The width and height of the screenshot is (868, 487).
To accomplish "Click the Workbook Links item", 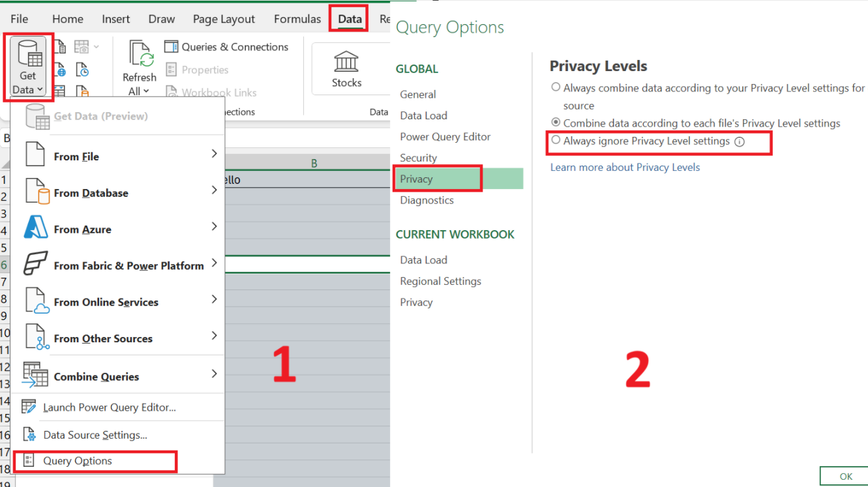I will (x=211, y=93).
